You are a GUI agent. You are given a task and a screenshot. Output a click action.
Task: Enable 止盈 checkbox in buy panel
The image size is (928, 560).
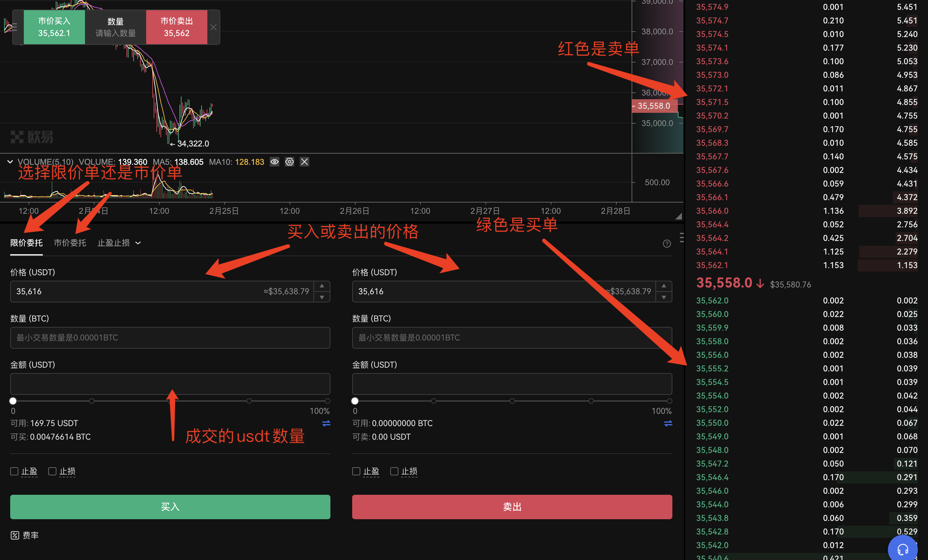click(x=14, y=471)
